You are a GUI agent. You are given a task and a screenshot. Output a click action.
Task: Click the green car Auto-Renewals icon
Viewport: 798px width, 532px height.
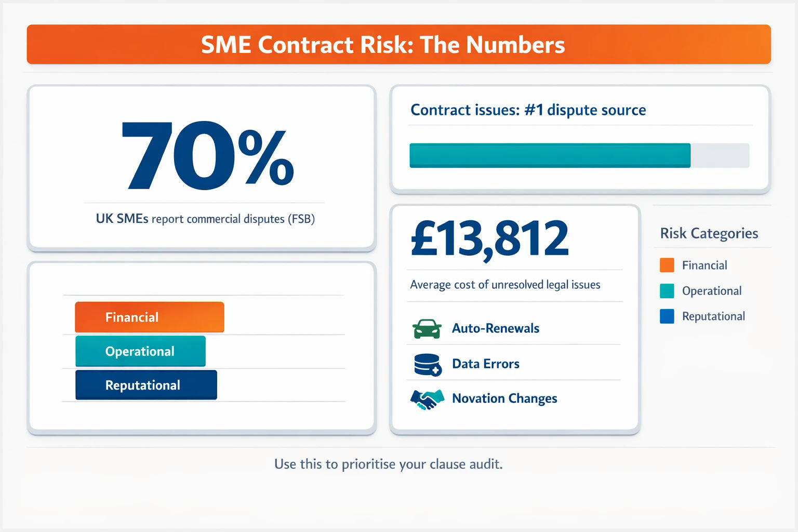coord(427,329)
